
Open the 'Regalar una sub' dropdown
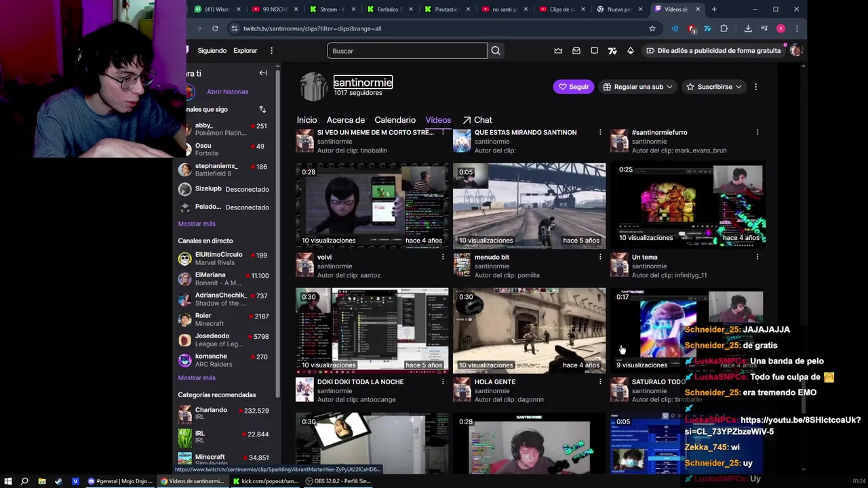point(637,87)
